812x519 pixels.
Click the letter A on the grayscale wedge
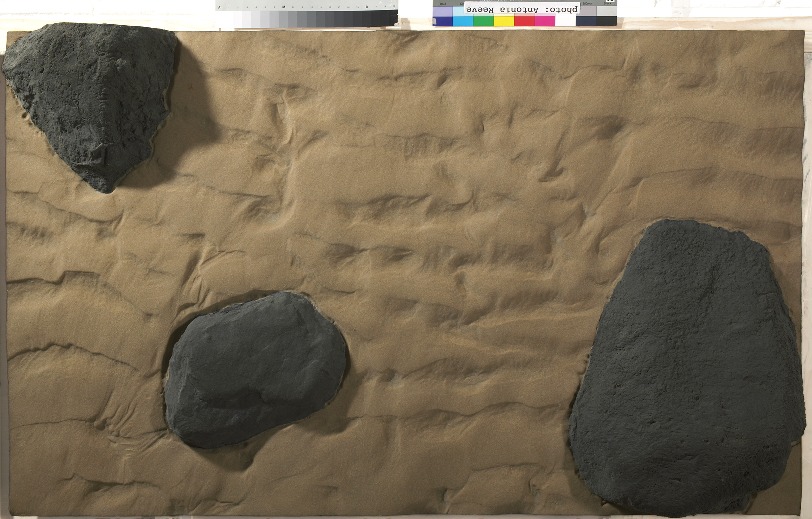click(219, 7)
